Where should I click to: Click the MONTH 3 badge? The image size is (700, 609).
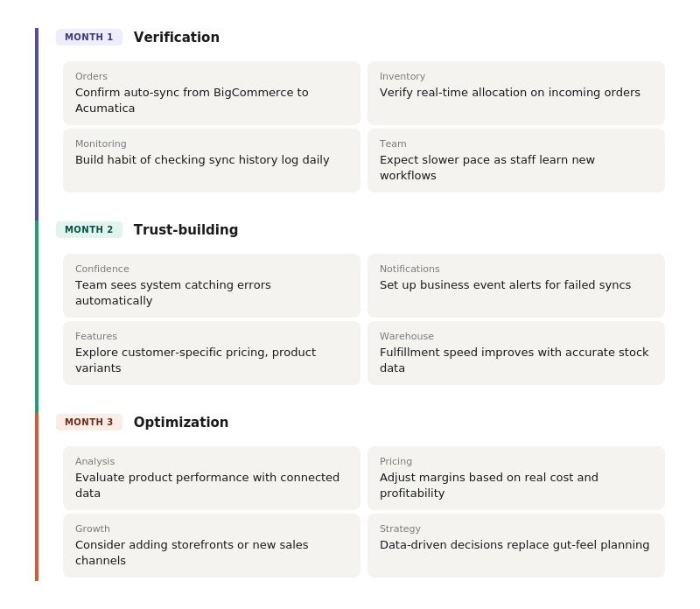tap(89, 423)
